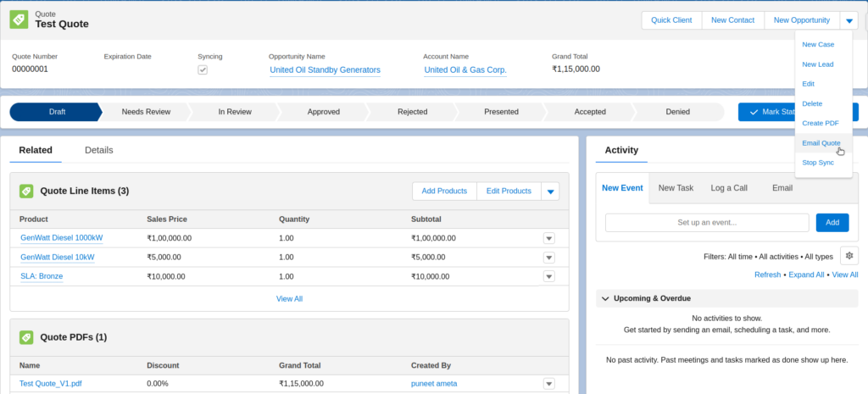
Task: Switch to the Log a Call tab
Action: [728, 187]
